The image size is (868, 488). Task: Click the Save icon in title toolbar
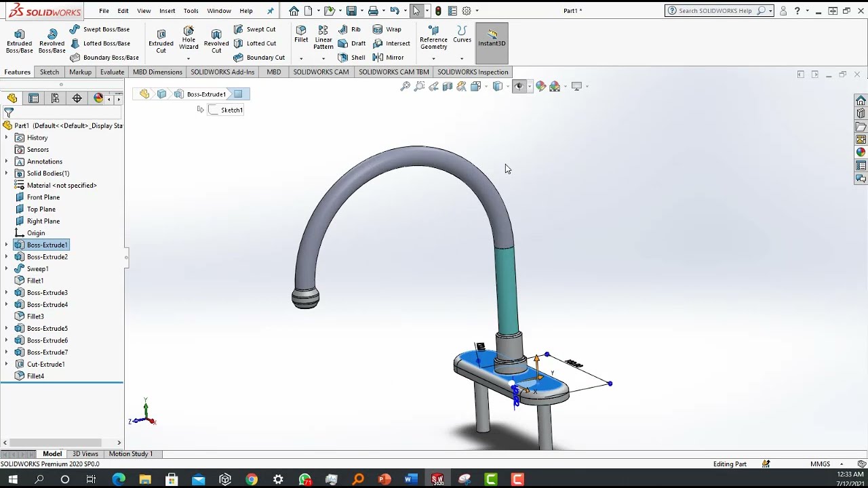351,11
